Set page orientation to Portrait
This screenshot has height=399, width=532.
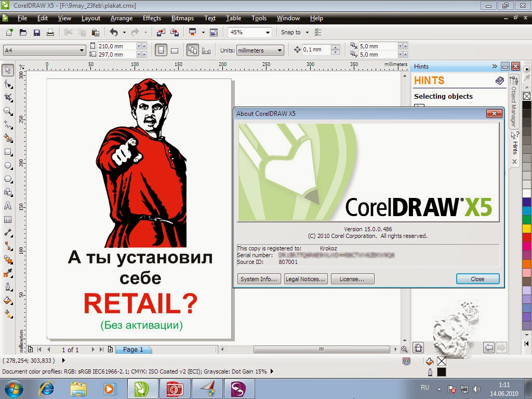pyautogui.click(x=161, y=50)
